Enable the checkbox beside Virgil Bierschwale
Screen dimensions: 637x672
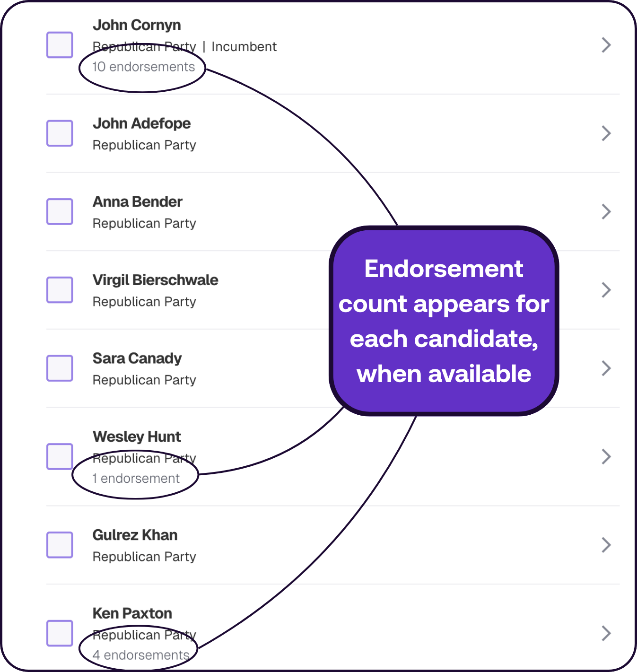pos(60,290)
